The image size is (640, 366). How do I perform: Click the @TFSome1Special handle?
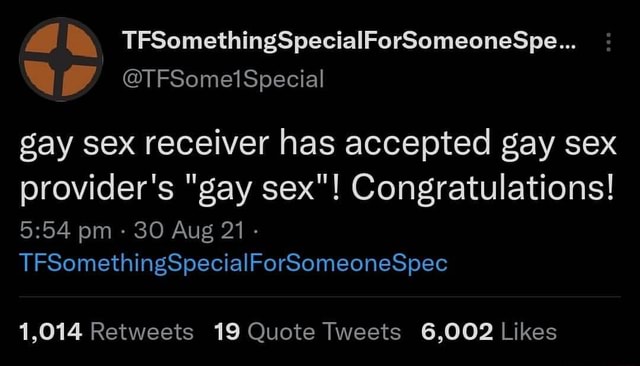[223, 79]
